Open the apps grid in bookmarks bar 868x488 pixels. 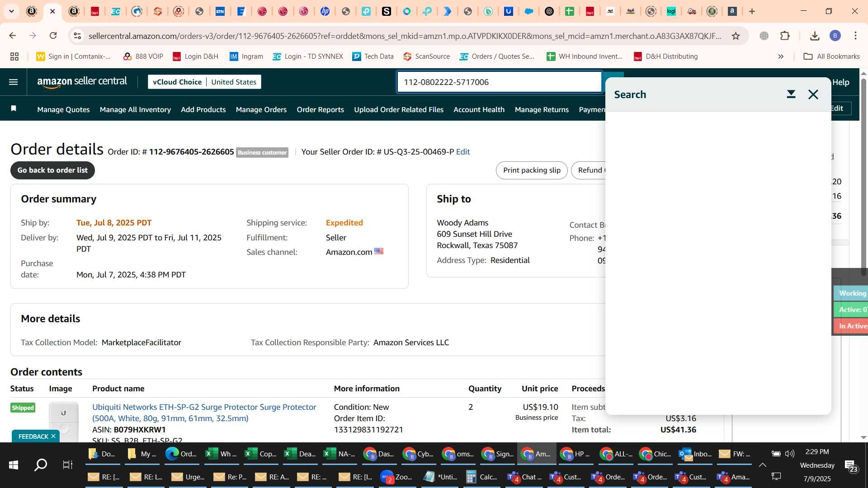point(14,56)
